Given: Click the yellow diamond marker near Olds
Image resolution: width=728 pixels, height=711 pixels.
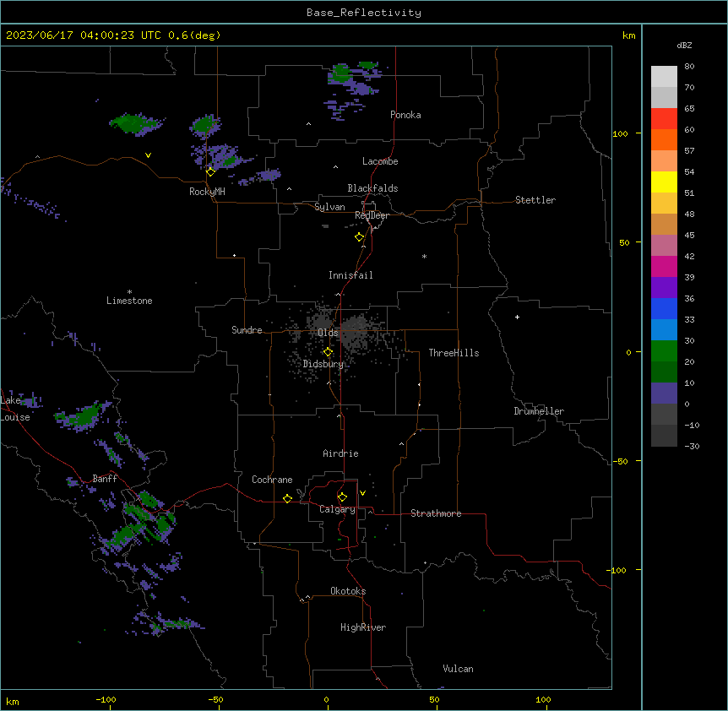Looking at the screenshot, I should tap(328, 352).
